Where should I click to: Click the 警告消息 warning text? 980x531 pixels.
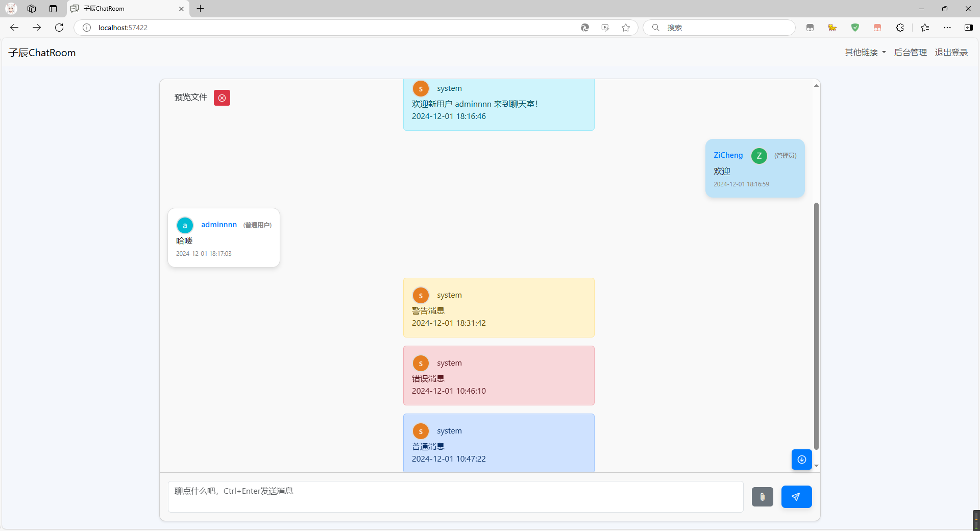point(428,310)
